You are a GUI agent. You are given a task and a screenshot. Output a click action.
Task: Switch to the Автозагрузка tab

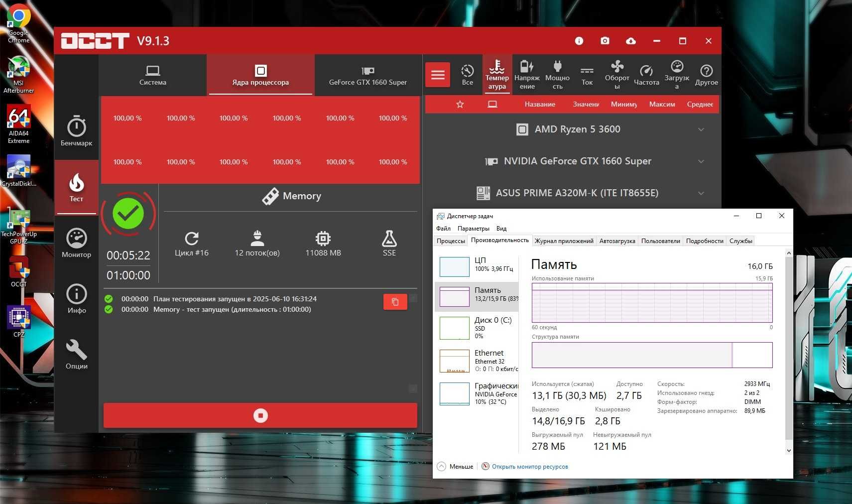[617, 241]
